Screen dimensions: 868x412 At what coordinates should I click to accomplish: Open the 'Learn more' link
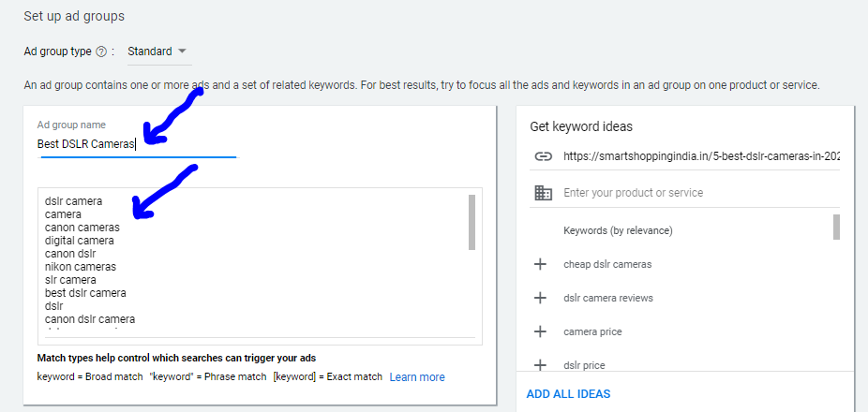417,377
